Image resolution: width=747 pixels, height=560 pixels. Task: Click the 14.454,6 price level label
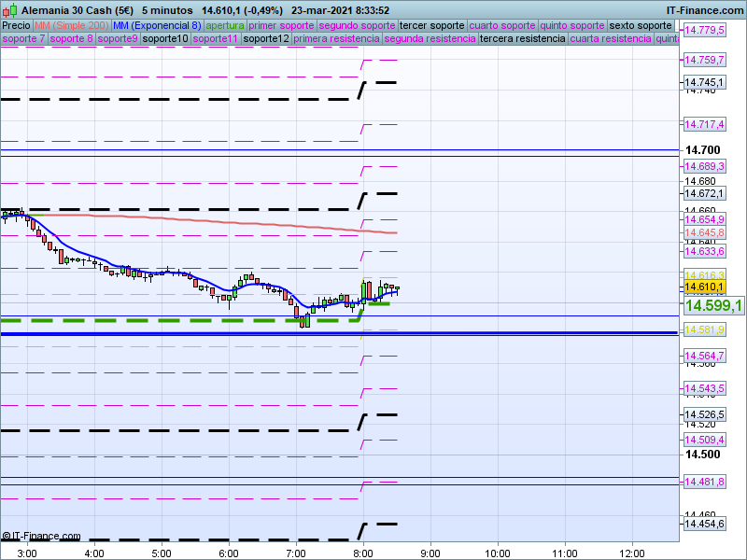click(704, 525)
